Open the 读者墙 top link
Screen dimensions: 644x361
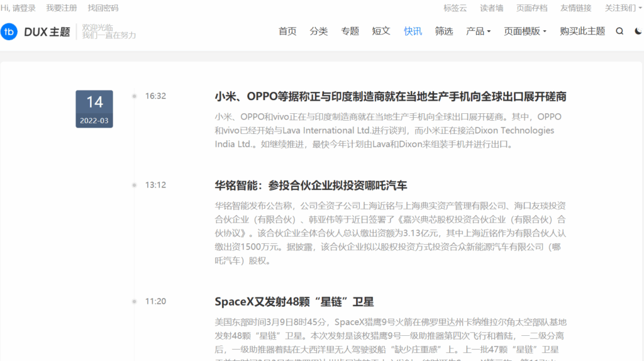[x=491, y=8]
